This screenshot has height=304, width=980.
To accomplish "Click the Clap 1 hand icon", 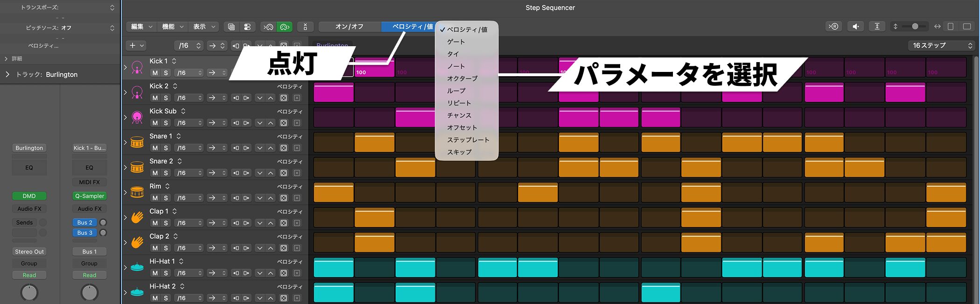I will coord(137,217).
